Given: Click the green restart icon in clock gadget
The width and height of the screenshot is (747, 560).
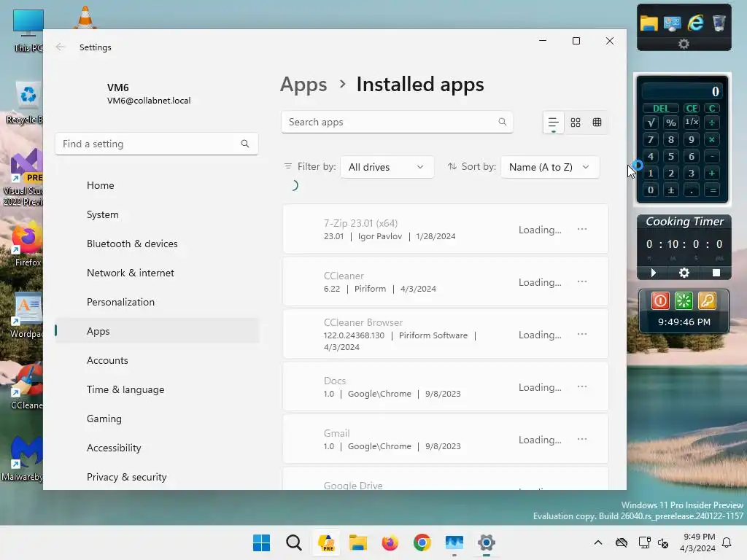Looking at the screenshot, I should (x=684, y=300).
